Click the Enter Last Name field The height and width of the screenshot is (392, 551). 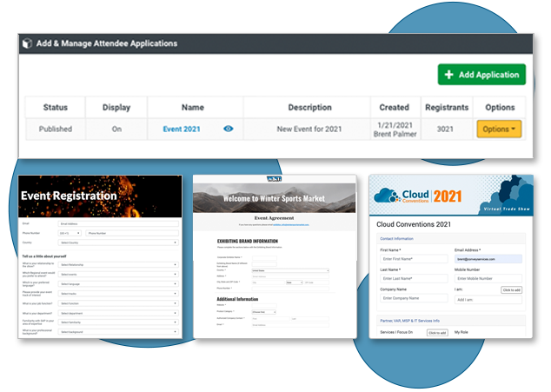[x=414, y=278]
